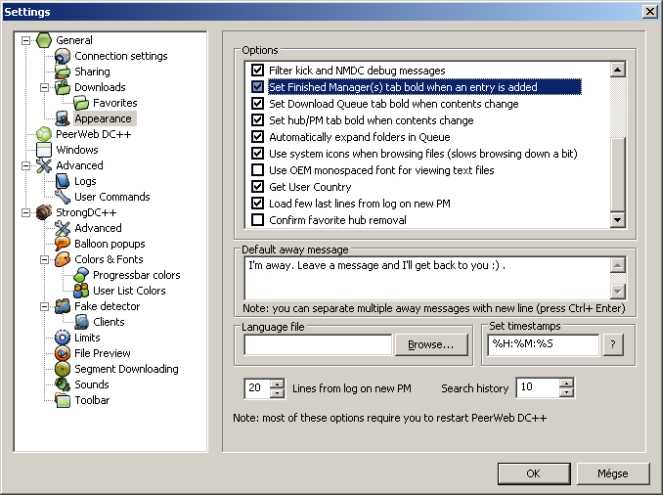
Task: Click the Sounds icon in tree
Action: (62, 384)
